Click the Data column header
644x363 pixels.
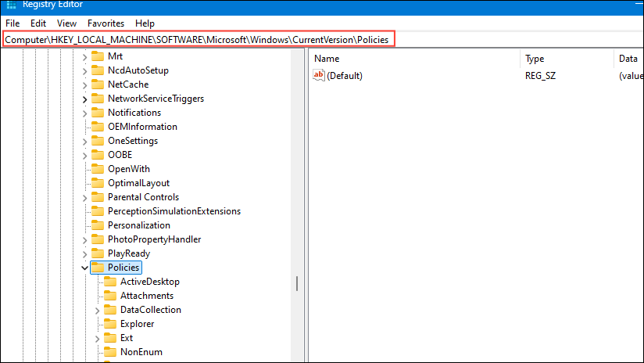pyautogui.click(x=629, y=59)
